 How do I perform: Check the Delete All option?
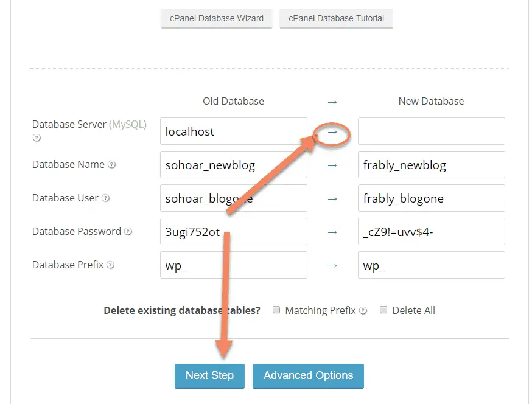(383, 310)
